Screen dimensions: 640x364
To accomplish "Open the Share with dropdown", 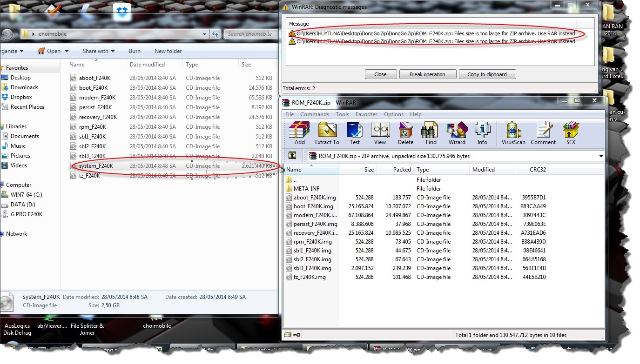I will (x=98, y=51).
